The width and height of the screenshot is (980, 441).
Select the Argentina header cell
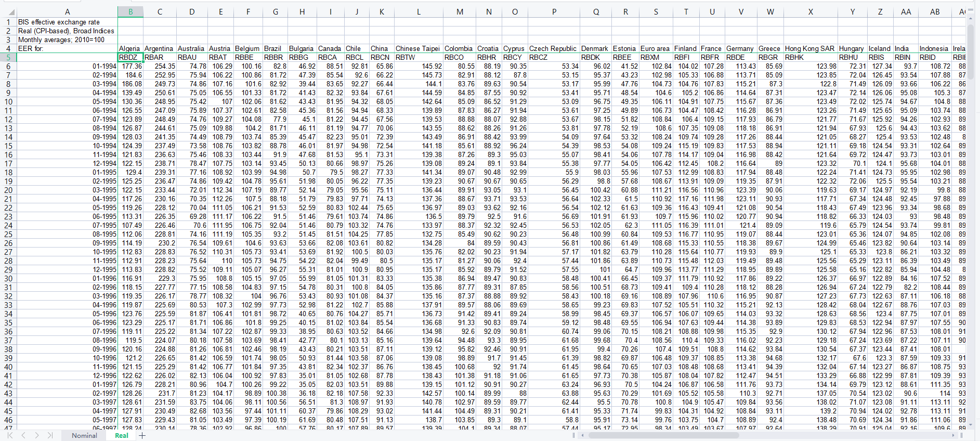[160, 48]
